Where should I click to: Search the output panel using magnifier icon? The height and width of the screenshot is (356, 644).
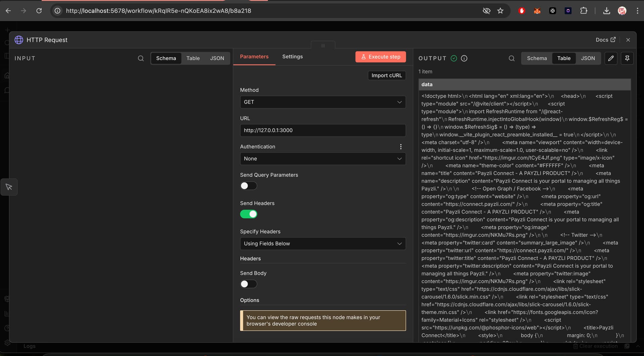(512, 58)
